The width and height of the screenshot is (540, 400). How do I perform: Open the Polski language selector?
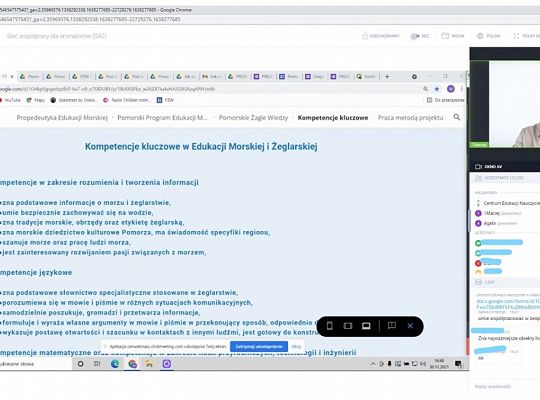click(489, 36)
